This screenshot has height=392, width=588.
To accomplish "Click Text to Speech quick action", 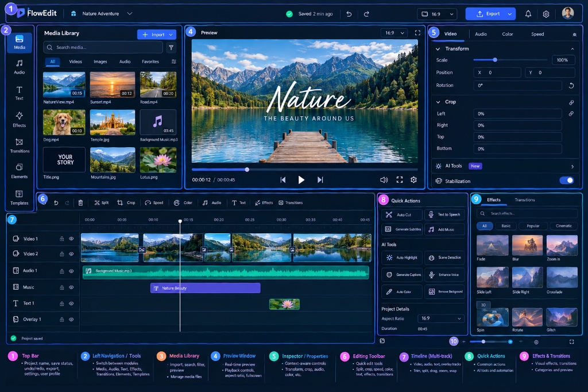I will click(445, 215).
